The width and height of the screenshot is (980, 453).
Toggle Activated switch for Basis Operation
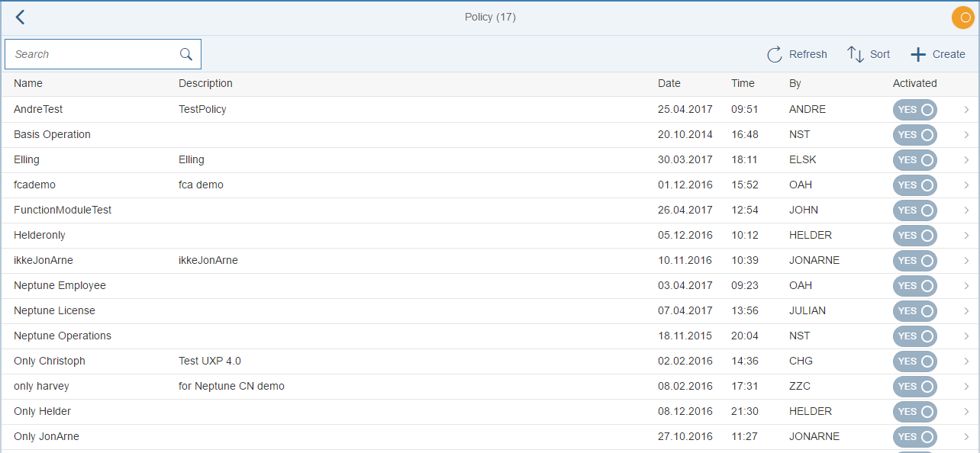914,135
